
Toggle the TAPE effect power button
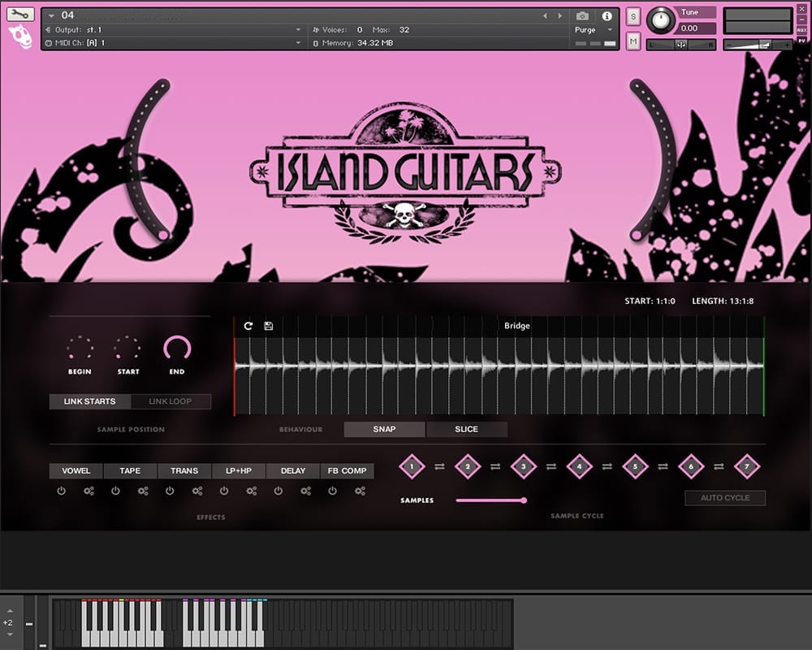point(115,491)
